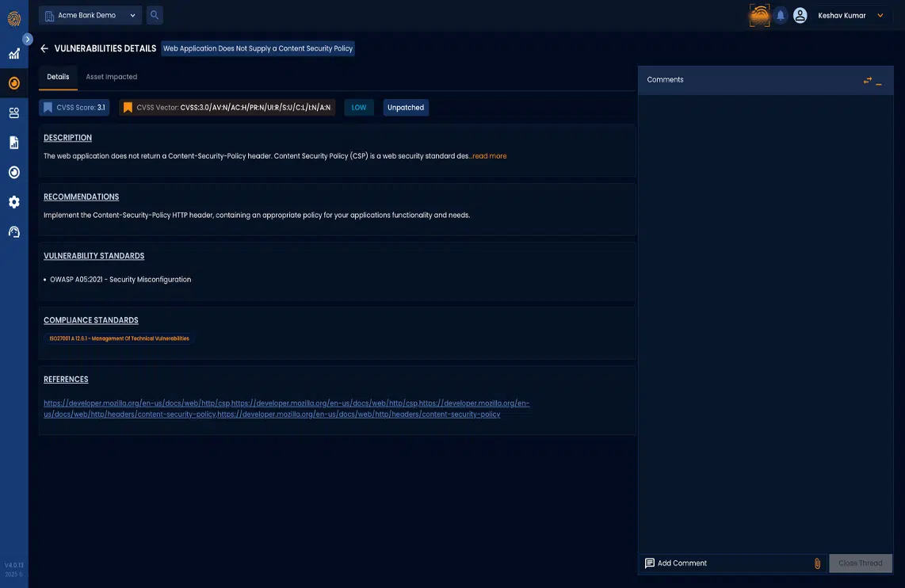905x588 pixels.
Task: Open the reports document icon in the sidebar
Action: tap(13, 143)
